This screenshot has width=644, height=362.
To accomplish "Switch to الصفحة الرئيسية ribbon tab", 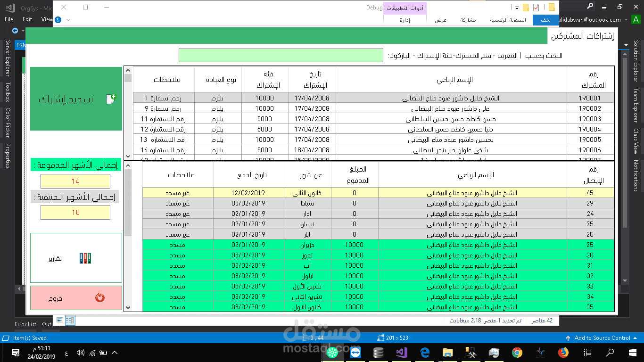I will pos(508,20).
